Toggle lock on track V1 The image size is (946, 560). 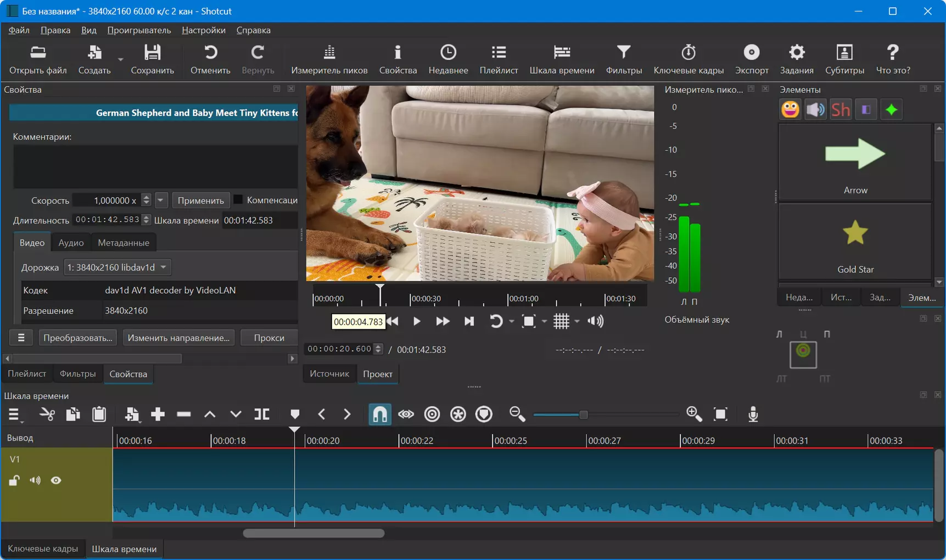pos(14,480)
